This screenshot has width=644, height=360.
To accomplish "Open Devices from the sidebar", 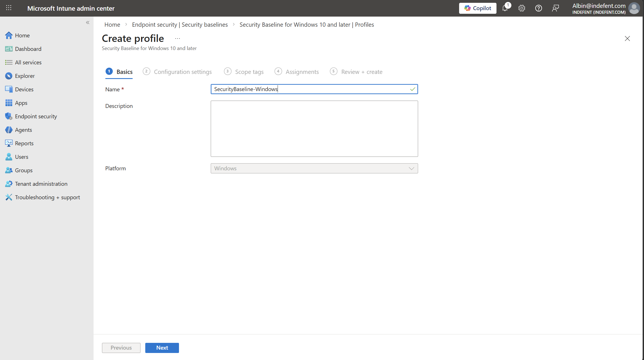I will [24, 89].
